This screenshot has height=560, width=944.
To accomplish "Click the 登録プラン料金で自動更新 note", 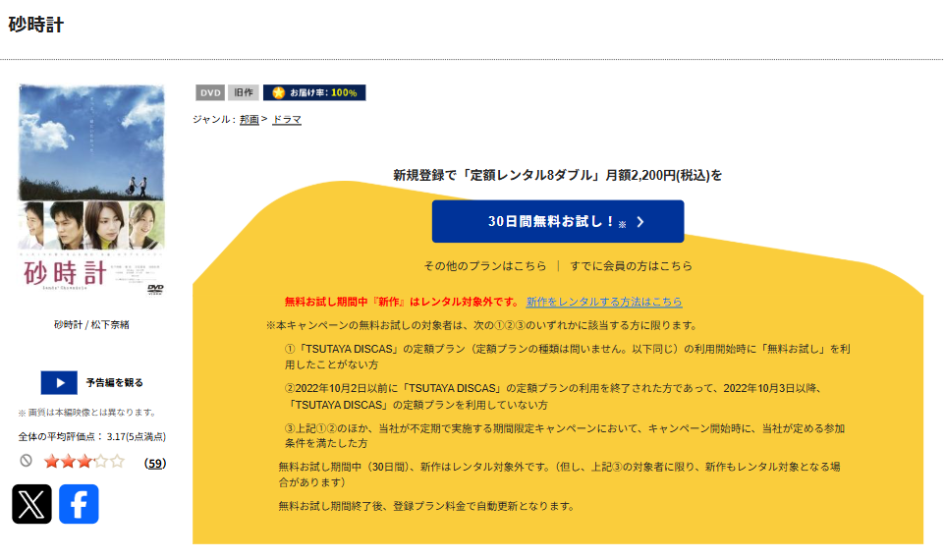I will click(426, 506).
